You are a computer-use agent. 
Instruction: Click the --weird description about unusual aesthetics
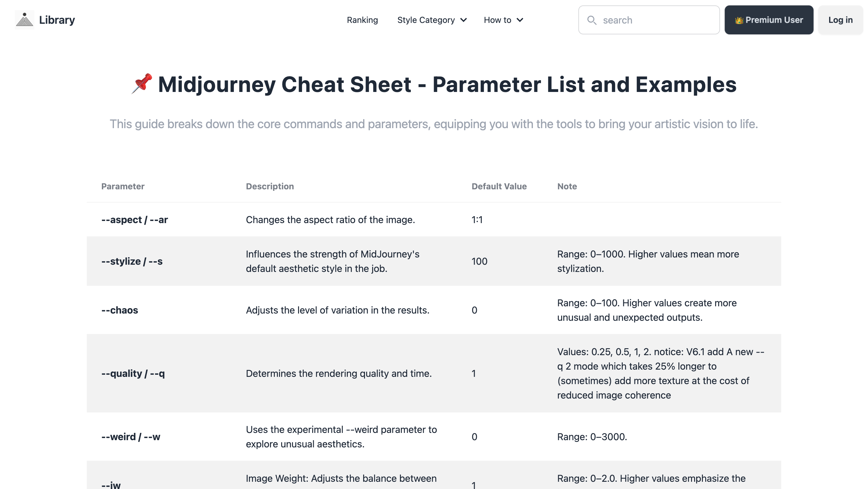pyautogui.click(x=341, y=437)
